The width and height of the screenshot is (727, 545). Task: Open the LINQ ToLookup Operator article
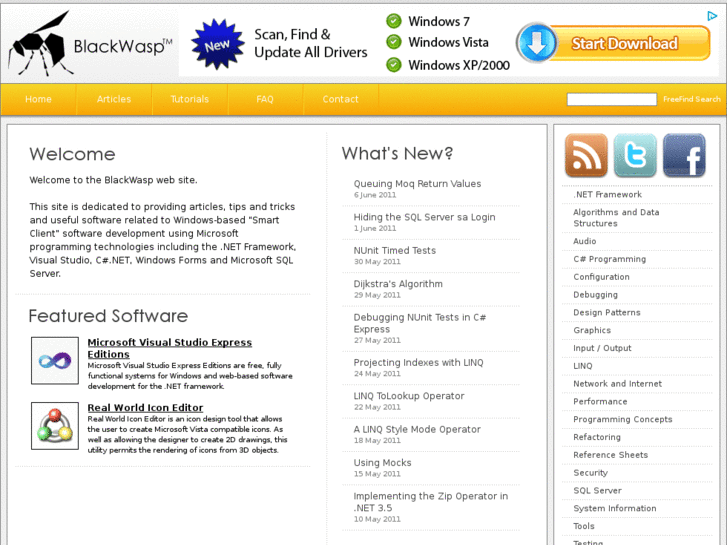tap(409, 396)
